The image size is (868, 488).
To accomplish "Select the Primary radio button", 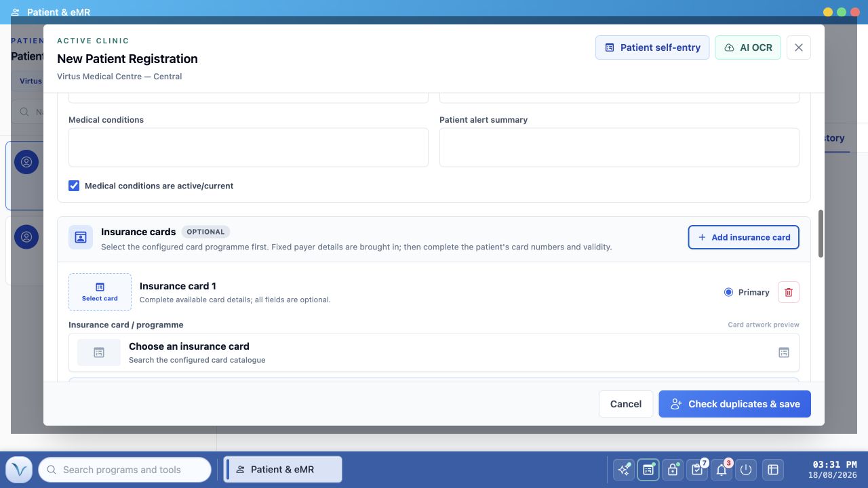I will [x=728, y=292].
